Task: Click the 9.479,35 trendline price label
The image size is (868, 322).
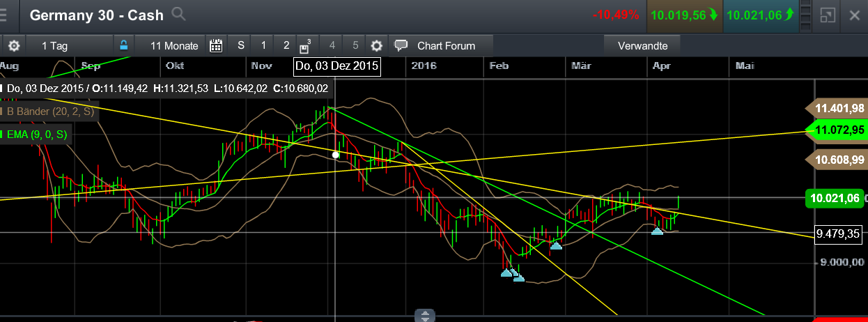Action: [837, 233]
